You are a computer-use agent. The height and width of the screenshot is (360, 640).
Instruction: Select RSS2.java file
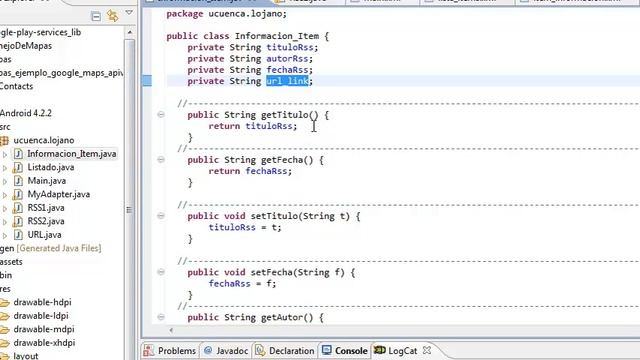(x=46, y=221)
